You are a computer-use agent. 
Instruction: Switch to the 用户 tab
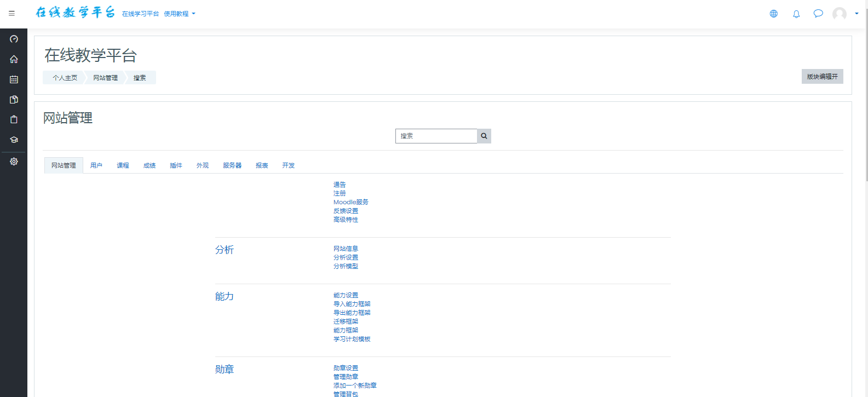pyautogui.click(x=96, y=165)
